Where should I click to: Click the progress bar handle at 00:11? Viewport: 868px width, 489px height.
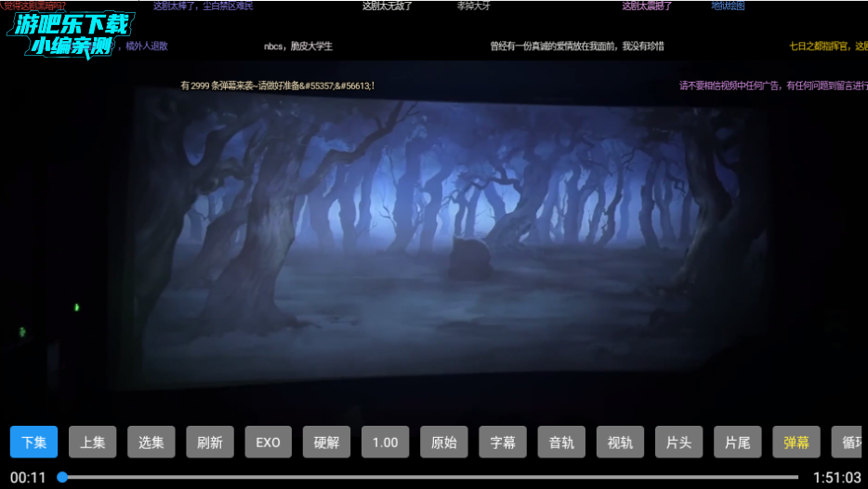(62, 477)
